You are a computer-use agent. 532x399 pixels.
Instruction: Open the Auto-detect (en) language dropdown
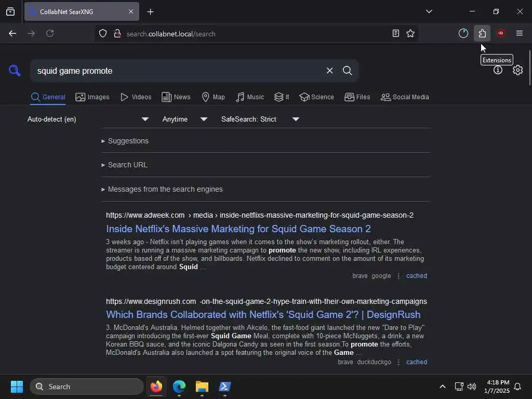[x=88, y=119]
